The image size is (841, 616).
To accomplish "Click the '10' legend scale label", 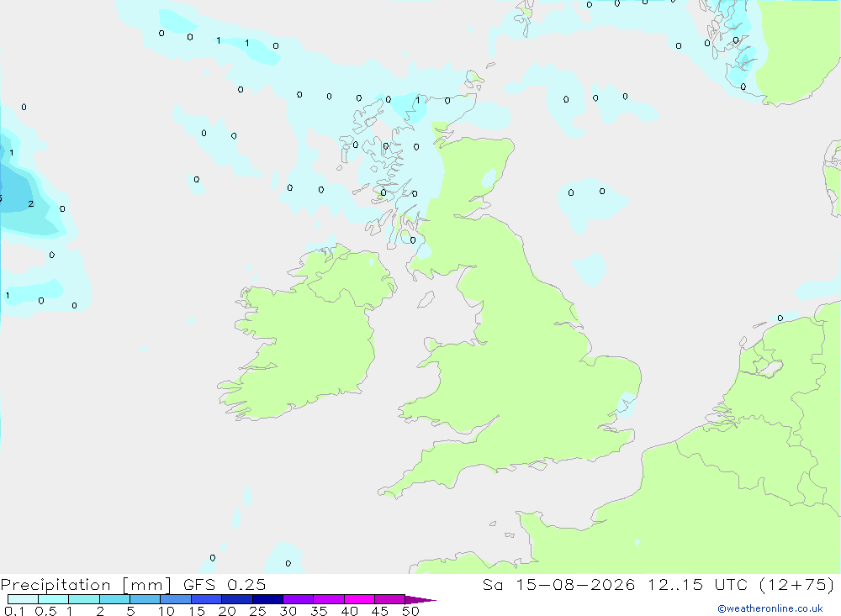I will (167, 611).
